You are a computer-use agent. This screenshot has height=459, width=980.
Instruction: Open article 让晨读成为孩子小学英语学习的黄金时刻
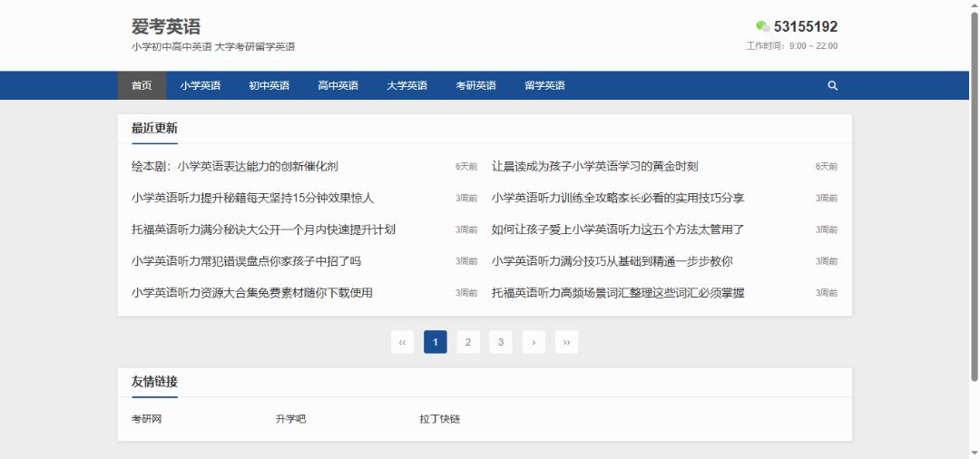[x=594, y=167]
